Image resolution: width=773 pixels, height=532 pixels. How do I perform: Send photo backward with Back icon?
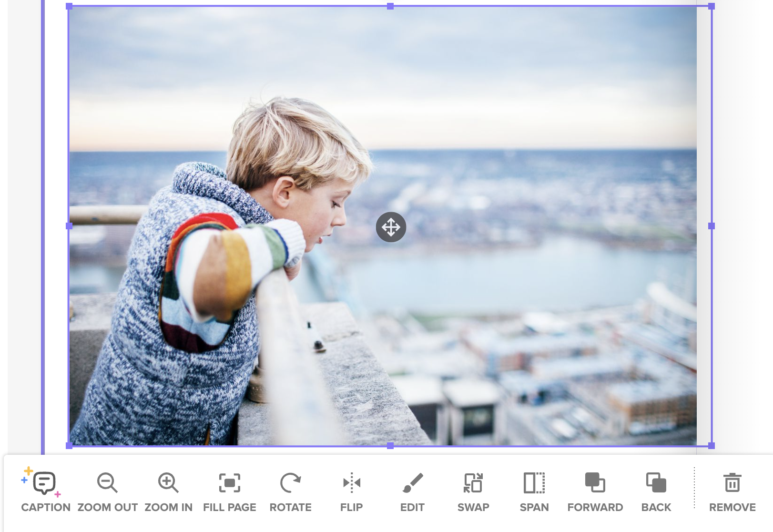(656, 482)
